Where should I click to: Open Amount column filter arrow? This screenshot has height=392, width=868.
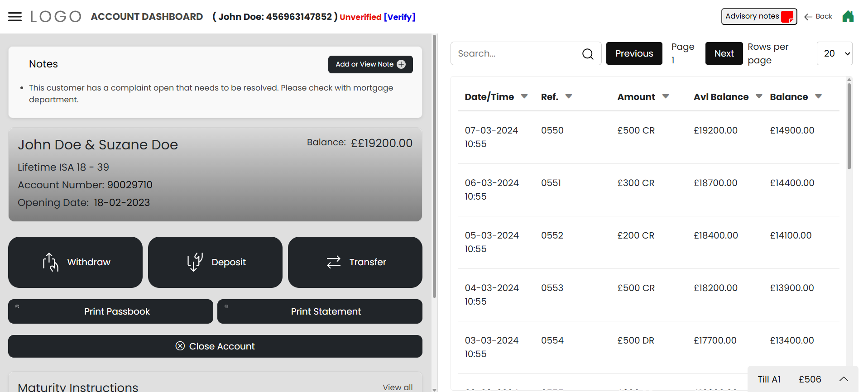pos(666,96)
